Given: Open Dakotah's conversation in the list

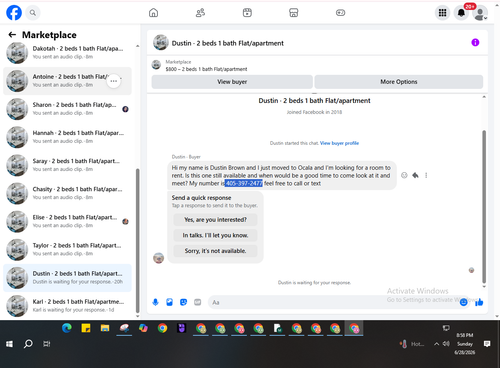Looking at the screenshot, I should 67,53.
